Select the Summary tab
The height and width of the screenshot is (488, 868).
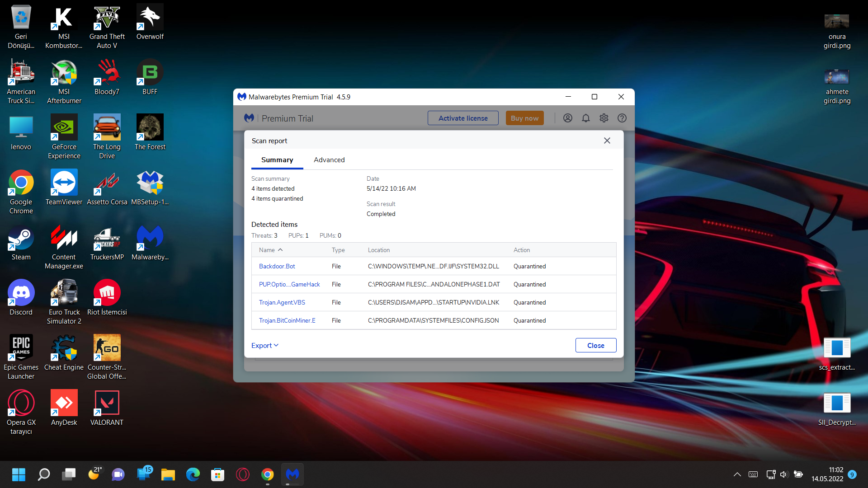tap(277, 160)
